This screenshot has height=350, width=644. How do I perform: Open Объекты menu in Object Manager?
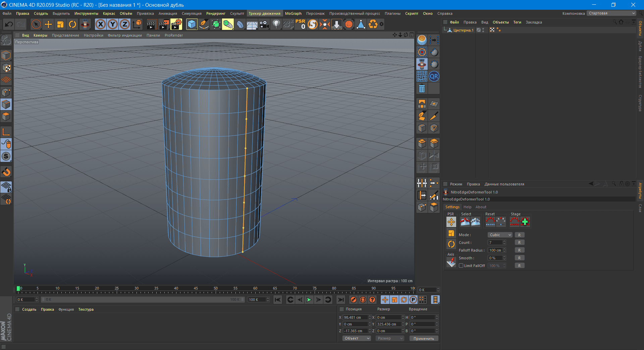[500, 22]
